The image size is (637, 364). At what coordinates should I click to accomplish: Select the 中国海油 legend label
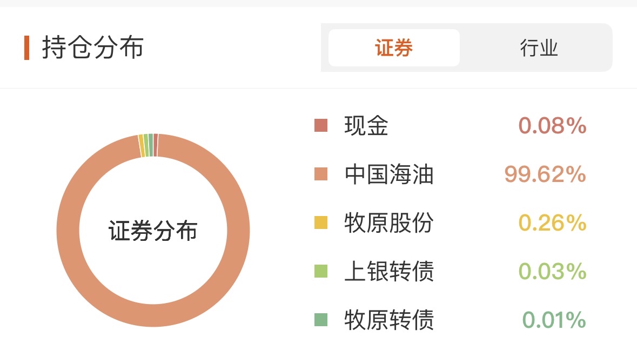coord(389,174)
